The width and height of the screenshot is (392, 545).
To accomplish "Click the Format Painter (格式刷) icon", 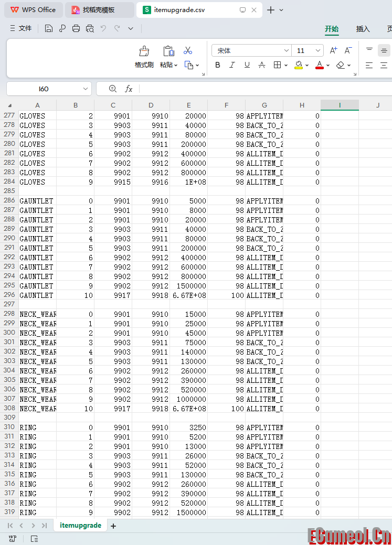I will [x=144, y=51].
